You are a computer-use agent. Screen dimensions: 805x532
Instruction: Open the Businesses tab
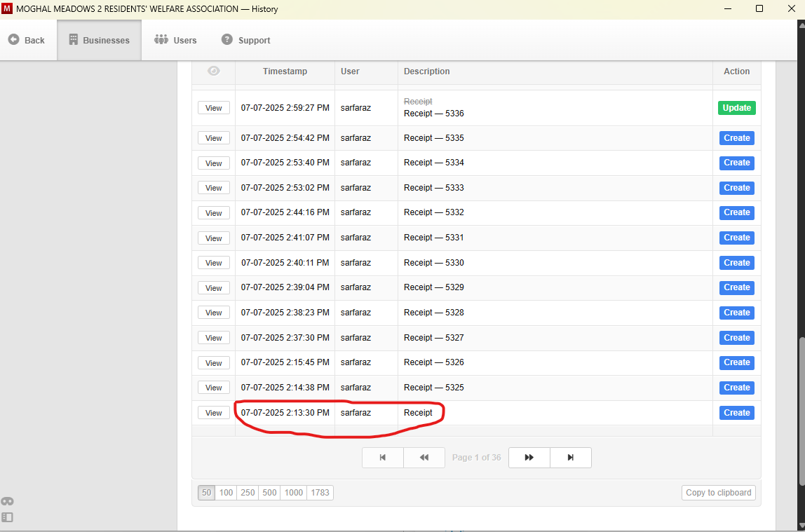(x=99, y=40)
